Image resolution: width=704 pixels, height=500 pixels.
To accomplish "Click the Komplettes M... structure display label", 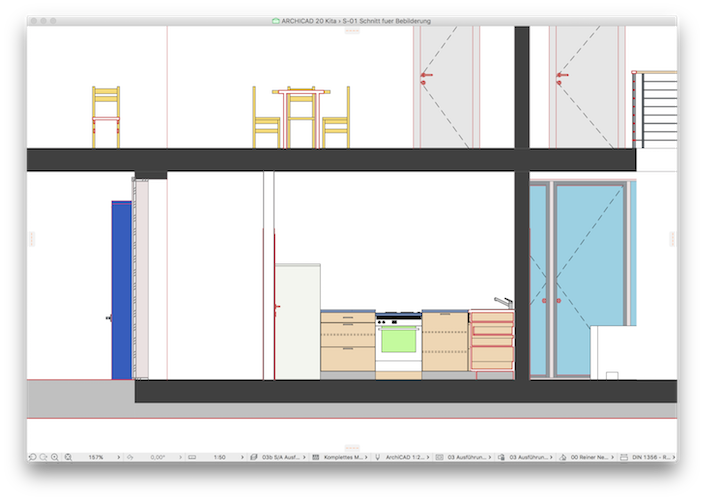I will tap(343, 457).
